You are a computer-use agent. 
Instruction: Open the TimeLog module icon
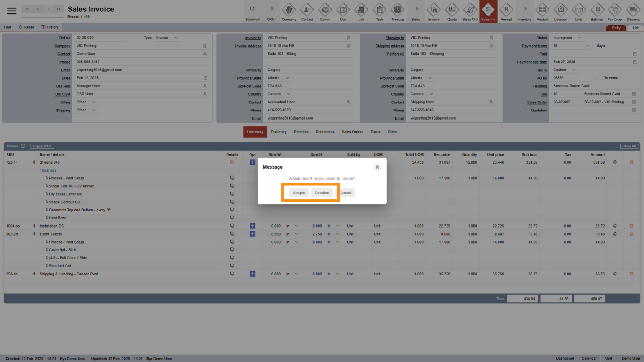(397, 11)
